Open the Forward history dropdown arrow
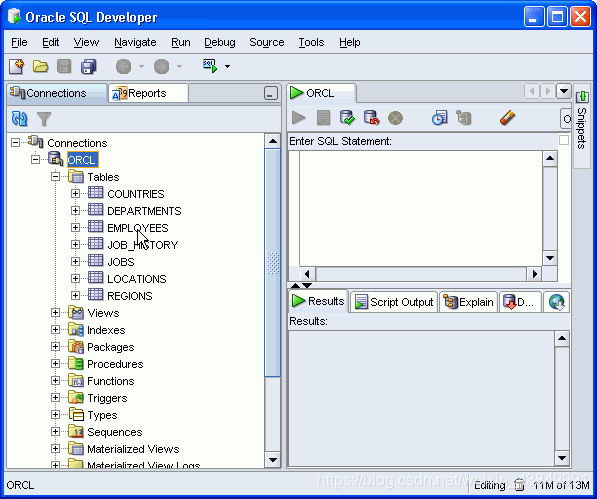597x499 pixels. tap(179, 66)
